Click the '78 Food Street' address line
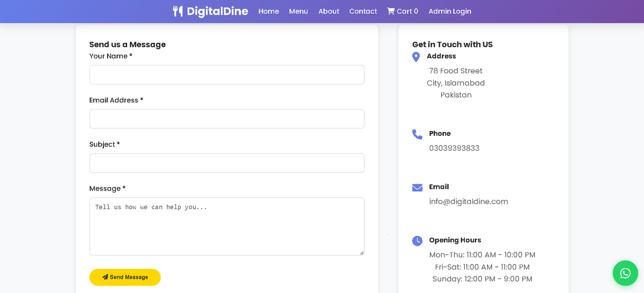The image size is (644, 293). click(456, 71)
